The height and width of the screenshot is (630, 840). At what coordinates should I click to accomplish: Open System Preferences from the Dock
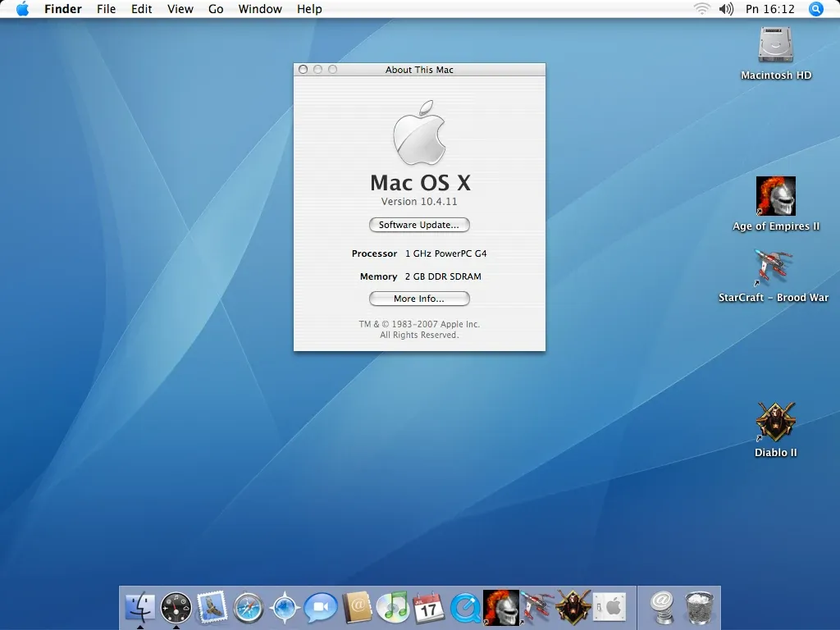609,608
